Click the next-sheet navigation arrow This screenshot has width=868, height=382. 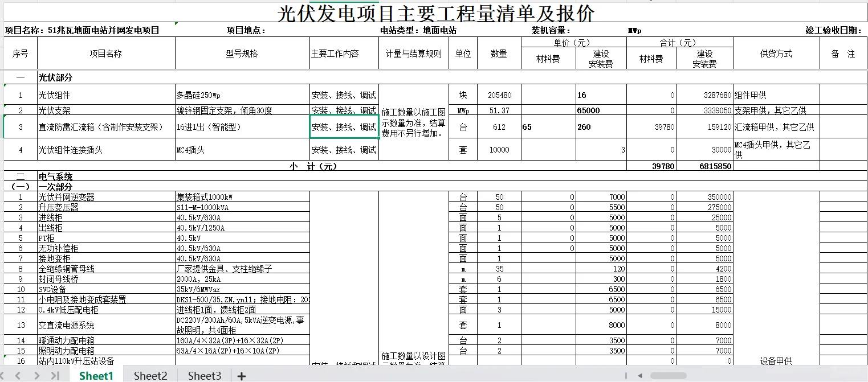(38, 376)
